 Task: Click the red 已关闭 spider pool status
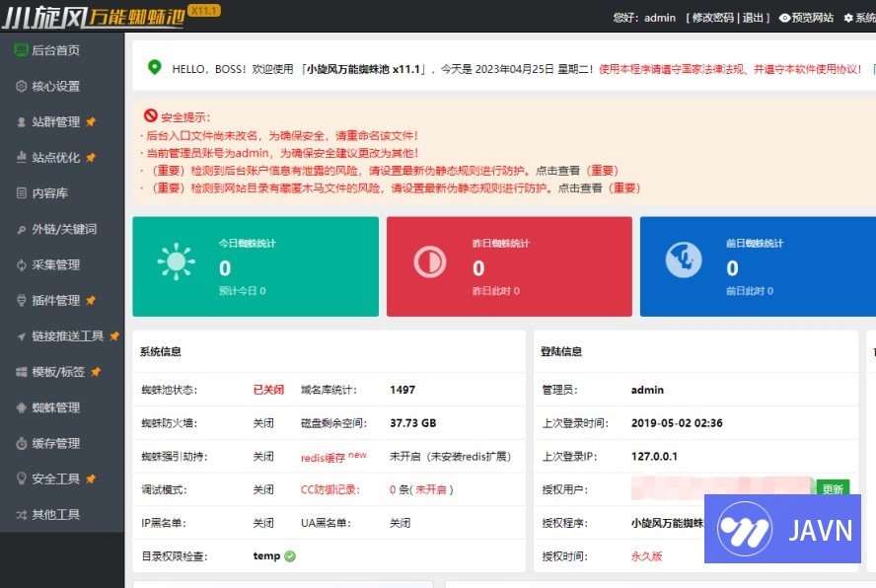(x=268, y=390)
